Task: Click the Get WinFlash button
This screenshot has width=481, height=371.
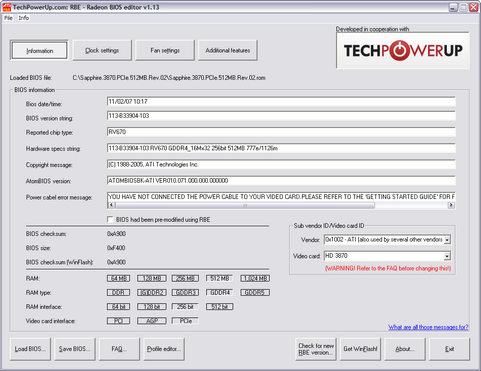Action: (x=360, y=349)
